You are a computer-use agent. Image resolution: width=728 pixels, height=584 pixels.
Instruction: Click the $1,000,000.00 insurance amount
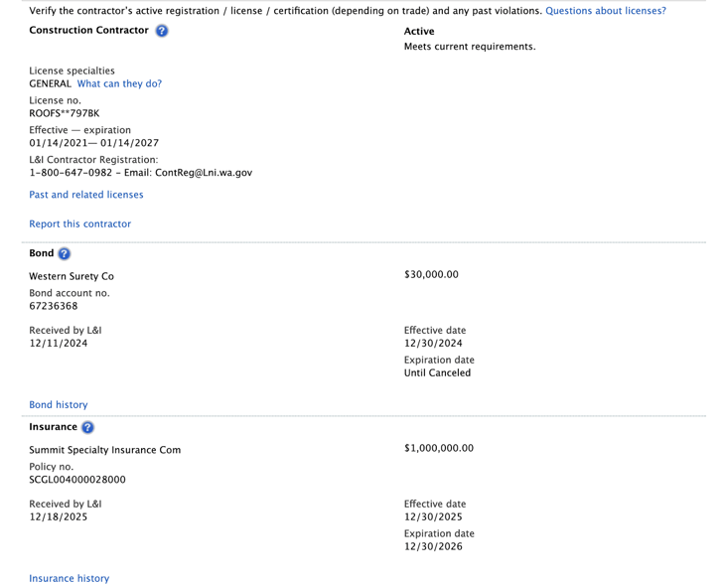point(439,449)
